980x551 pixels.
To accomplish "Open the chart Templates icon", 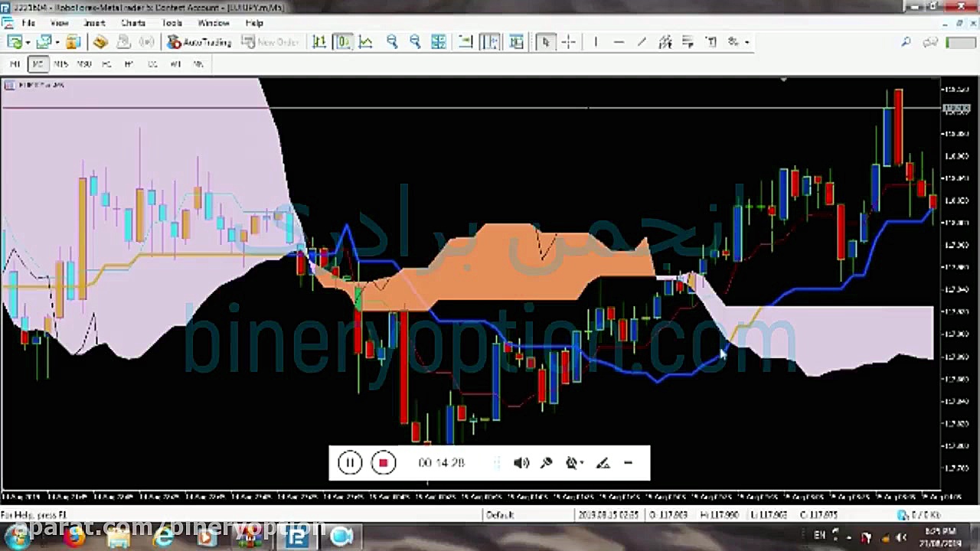I will pyautogui.click(x=516, y=42).
